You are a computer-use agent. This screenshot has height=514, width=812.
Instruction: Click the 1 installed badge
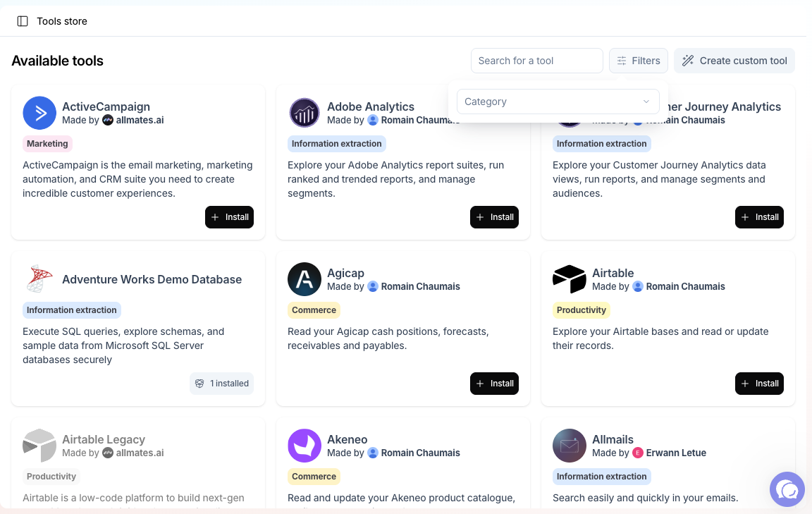221,384
